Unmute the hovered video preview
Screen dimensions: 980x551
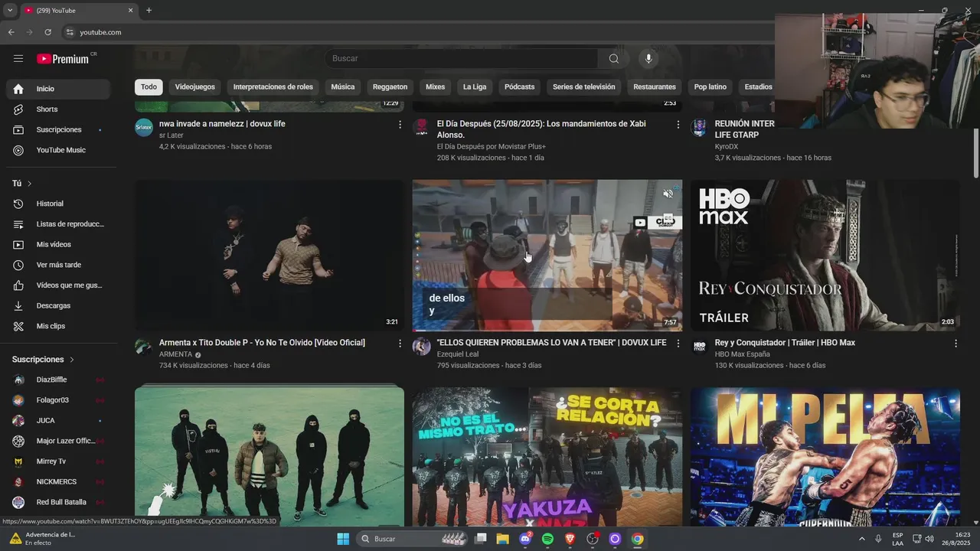668,194
